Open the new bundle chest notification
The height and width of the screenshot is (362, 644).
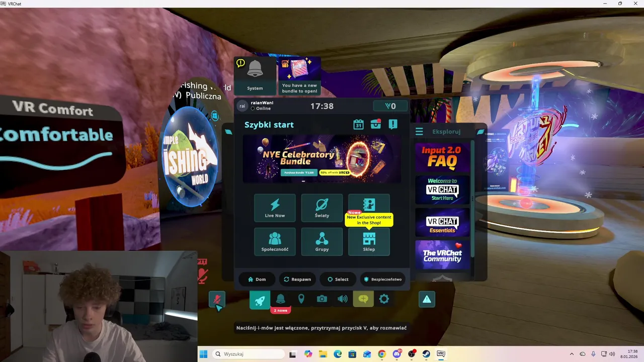point(299,75)
